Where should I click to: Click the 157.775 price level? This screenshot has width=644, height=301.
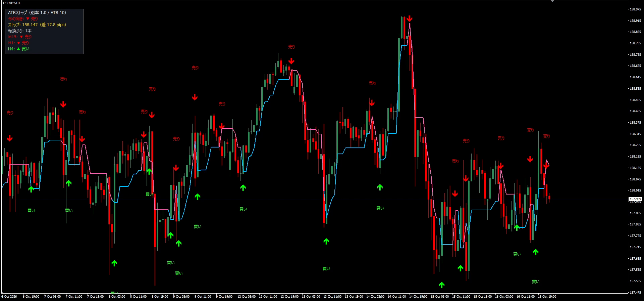(635, 236)
